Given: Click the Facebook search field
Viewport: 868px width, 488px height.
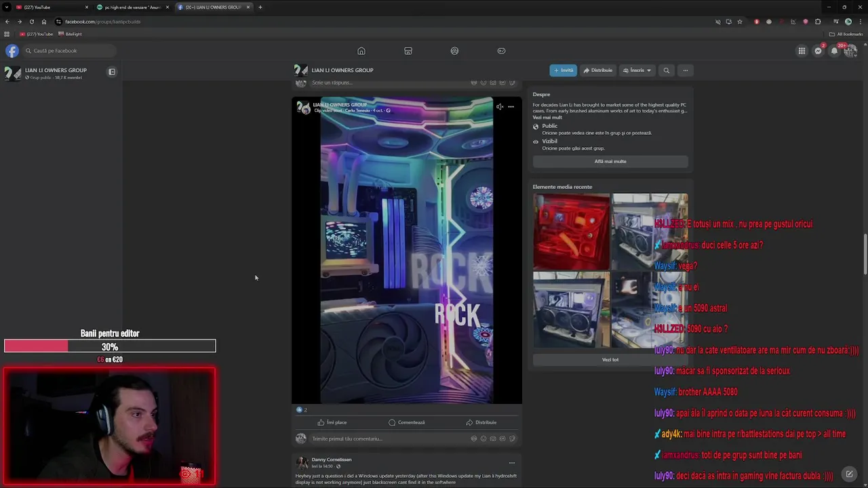Looking at the screenshot, I should point(71,51).
